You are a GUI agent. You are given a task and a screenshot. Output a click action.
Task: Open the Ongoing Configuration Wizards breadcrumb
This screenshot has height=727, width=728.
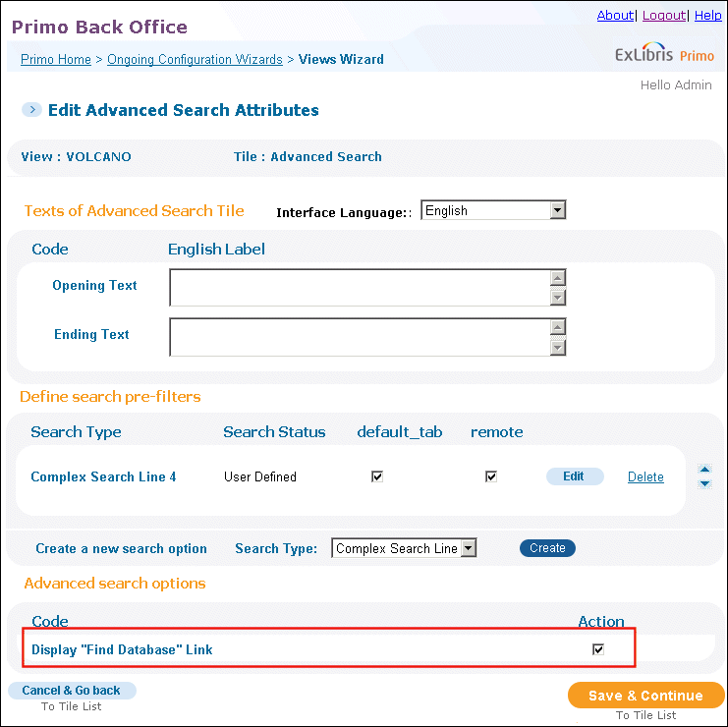pyautogui.click(x=195, y=59)
